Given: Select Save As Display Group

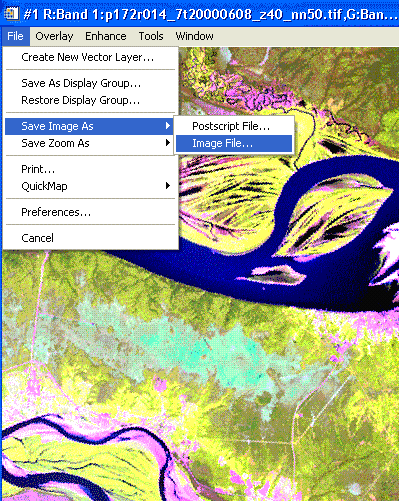Looking at the screenshot, I should tap(90, 83).
